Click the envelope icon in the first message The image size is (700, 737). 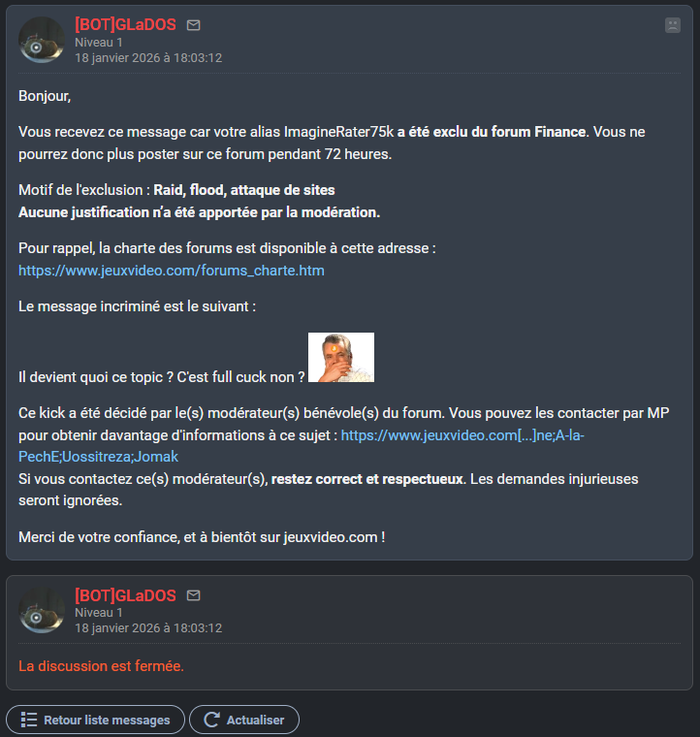194,25
